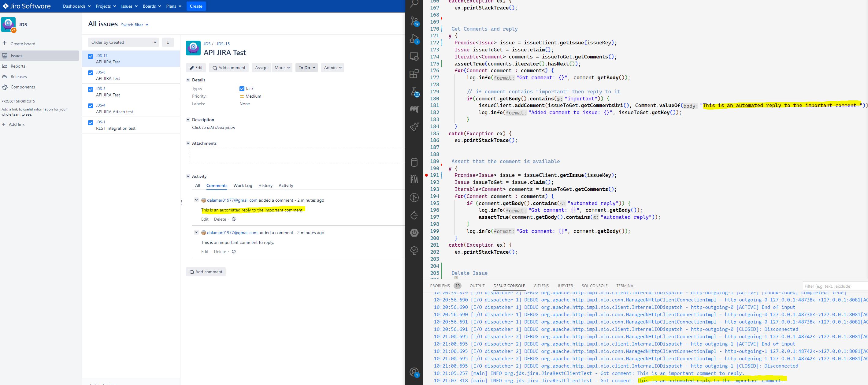Switch to the TERMINAL panel tab
The height and width of the screenshot is (385, 868).
(625, 286)
